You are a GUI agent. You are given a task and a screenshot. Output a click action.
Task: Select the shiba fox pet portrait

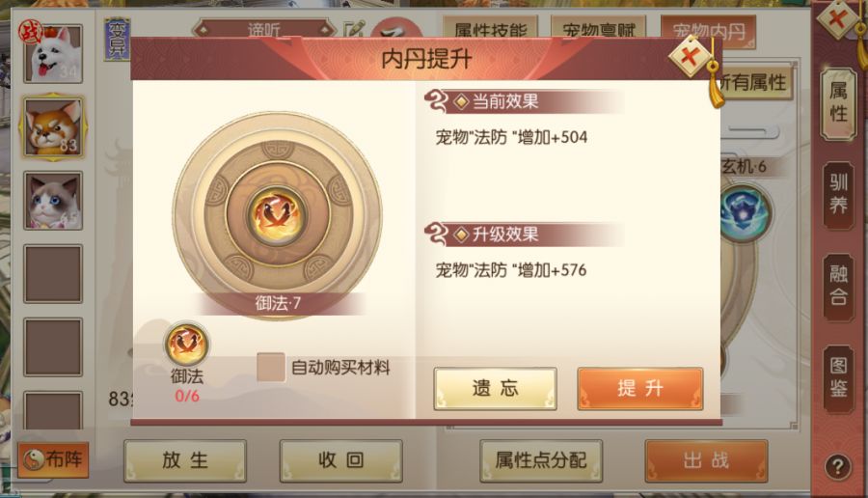tap(53, 126)
